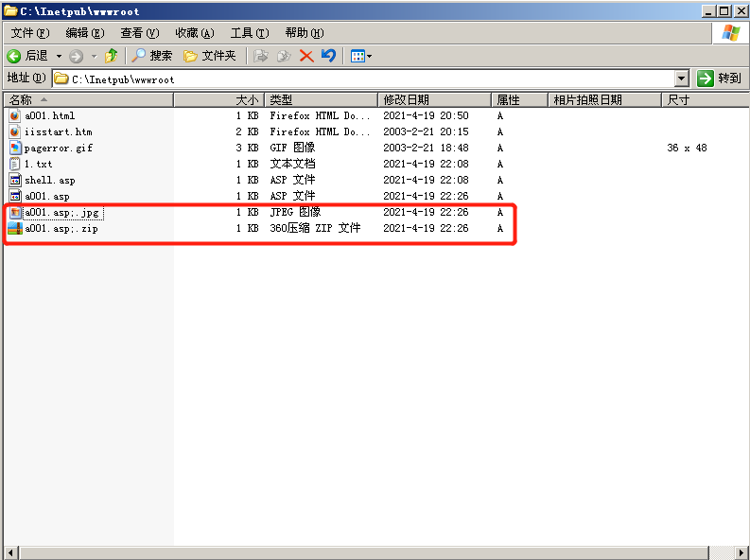The image size is (750, 560).
Task: Select the pagerror.gif image icon
Action: (x=15, y=148)
